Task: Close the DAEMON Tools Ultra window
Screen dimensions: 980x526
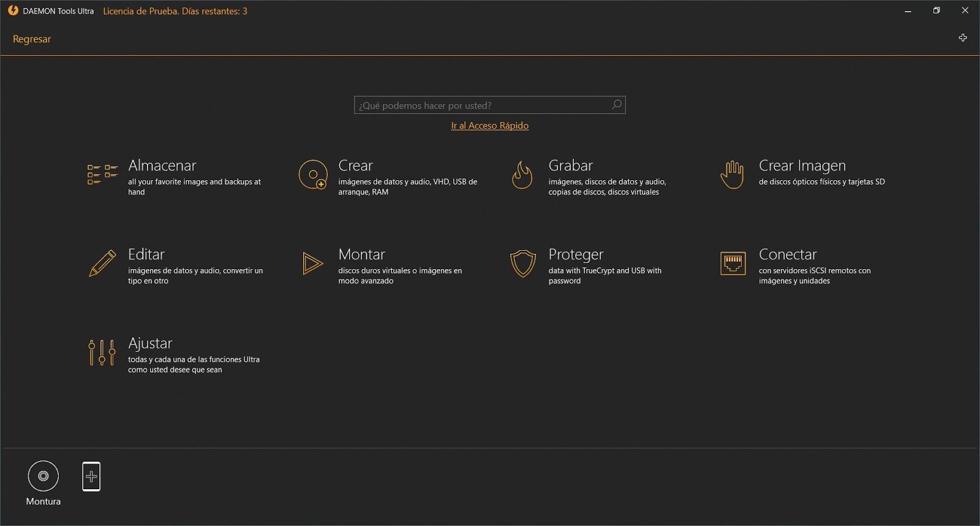Action: click(965, 10)
